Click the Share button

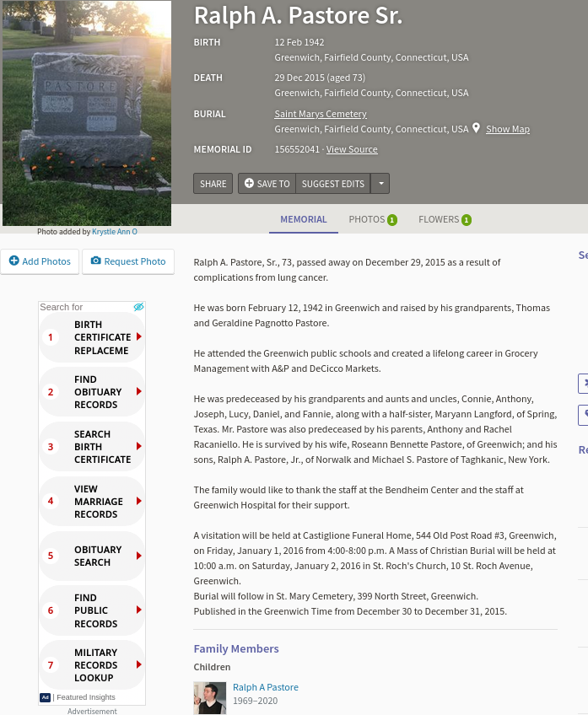pyautogui.click(x=213, y=184)
